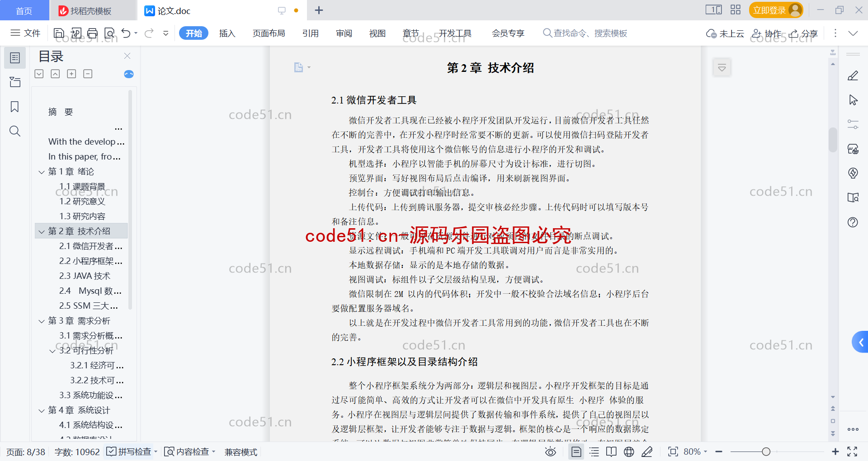Image resolution: width=868 pixels, height=461 pixels.
Task: Open the 80% zoom level dropdown
Action: coord(695,452)
